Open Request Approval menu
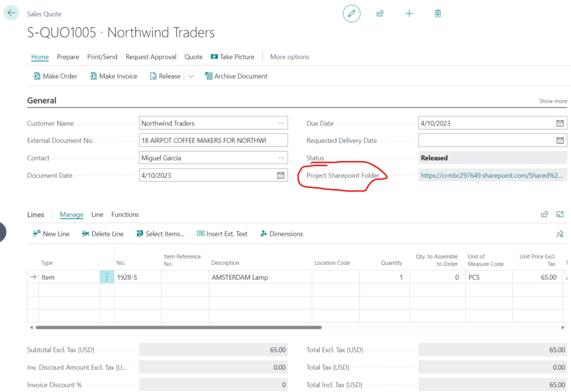 151,57
